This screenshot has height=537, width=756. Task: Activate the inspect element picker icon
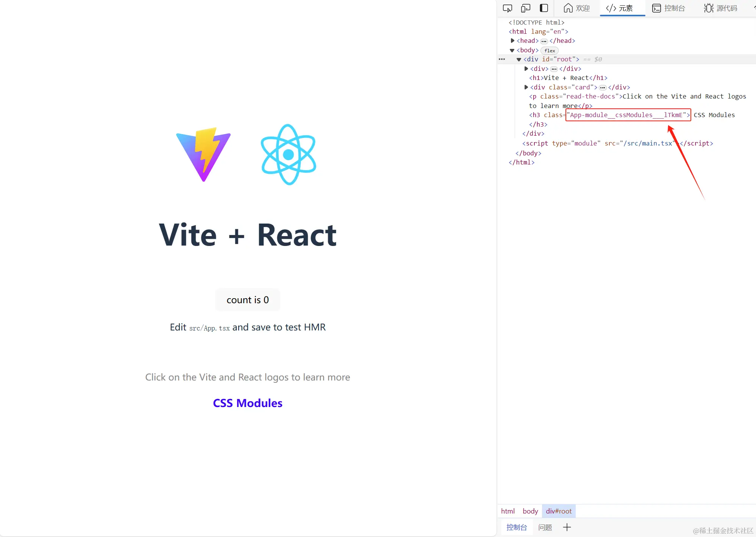[507, 8]
